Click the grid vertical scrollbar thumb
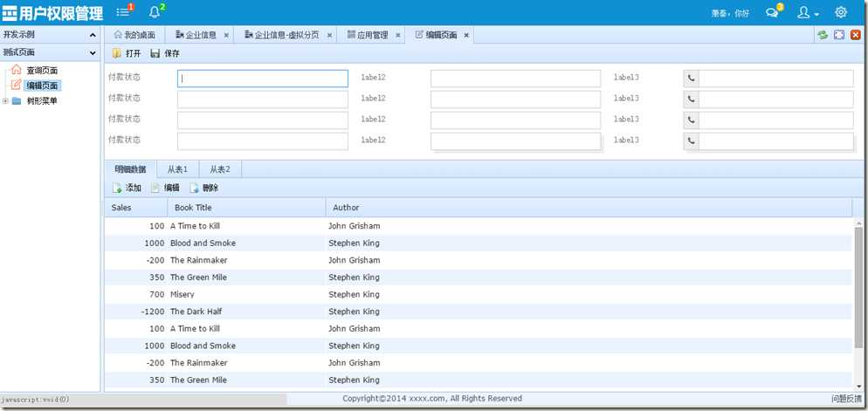Screen dimensions: 868x411 (x=858, y=287)
